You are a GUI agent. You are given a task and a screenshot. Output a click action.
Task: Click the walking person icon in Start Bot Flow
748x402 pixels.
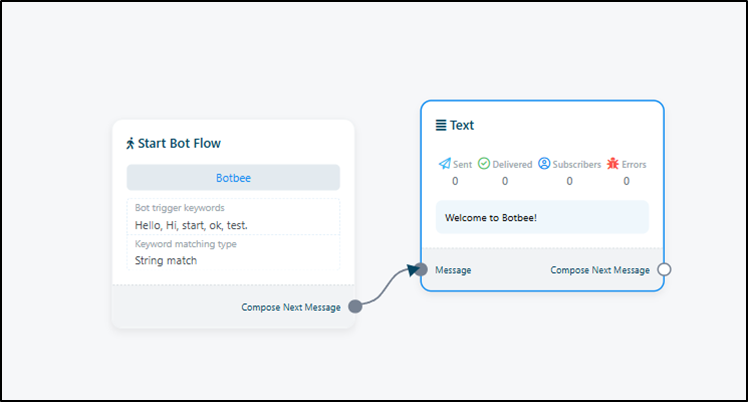tap(130, 143)
